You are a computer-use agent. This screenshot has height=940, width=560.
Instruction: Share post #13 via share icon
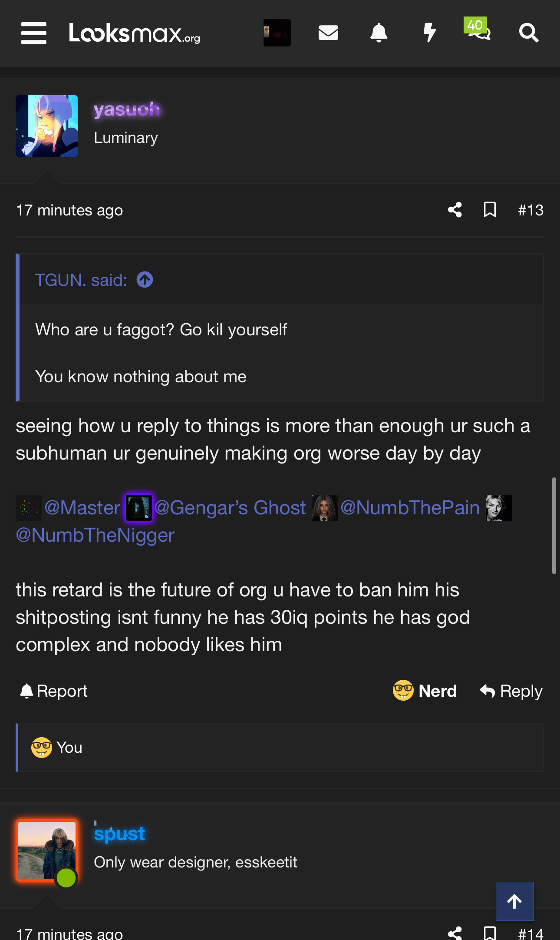click(455, 210)
